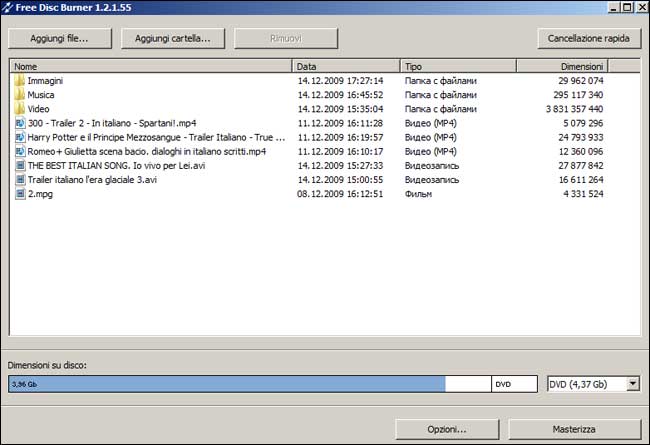650x445 pixels.
Task: Click size value 4 331 524
Action: click(583, 194)
